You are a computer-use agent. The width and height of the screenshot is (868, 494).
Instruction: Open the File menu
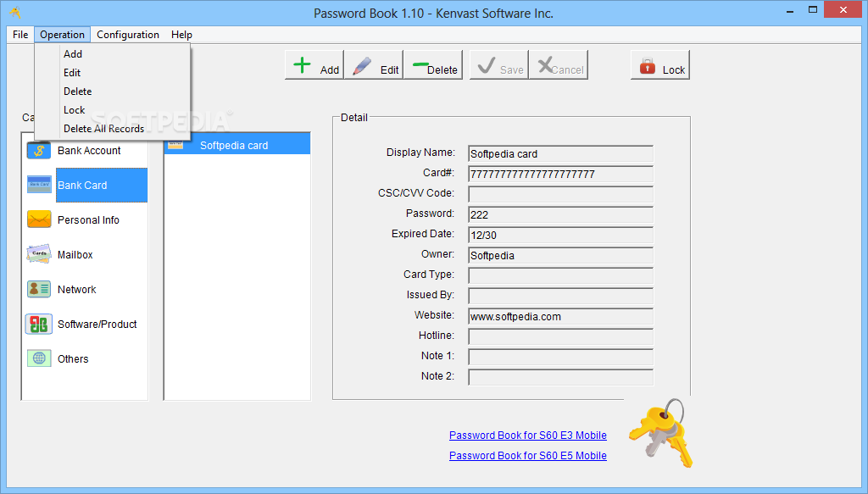pyautogui.click(x=20, y=34)
